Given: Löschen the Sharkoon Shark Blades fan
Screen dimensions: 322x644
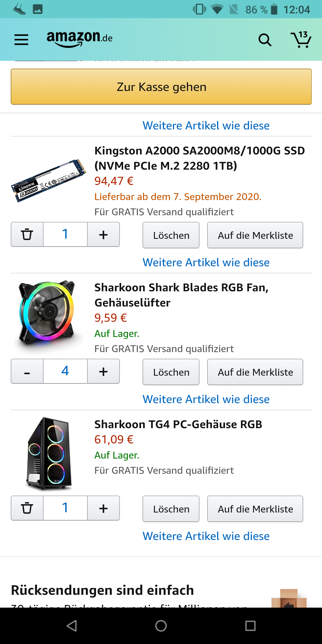Looking at the screenshot, I should (171, 372).
